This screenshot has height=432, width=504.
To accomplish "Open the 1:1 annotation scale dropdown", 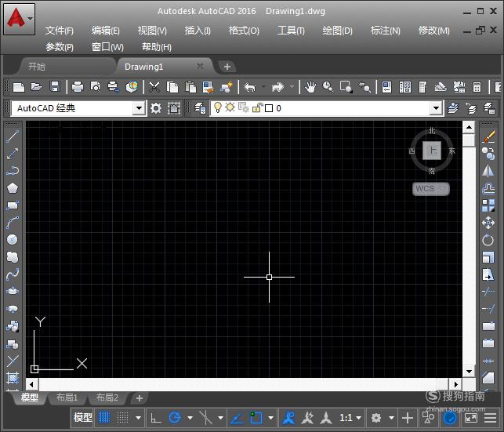I will [350, 418].
